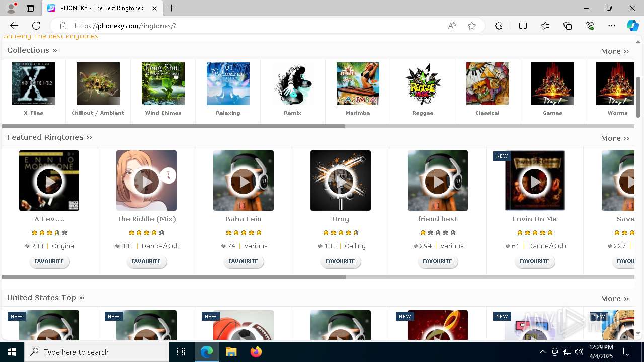The width and height of the screenshot is (644, 362).
Task: Open the Calling category link
Action: point(355,246)
